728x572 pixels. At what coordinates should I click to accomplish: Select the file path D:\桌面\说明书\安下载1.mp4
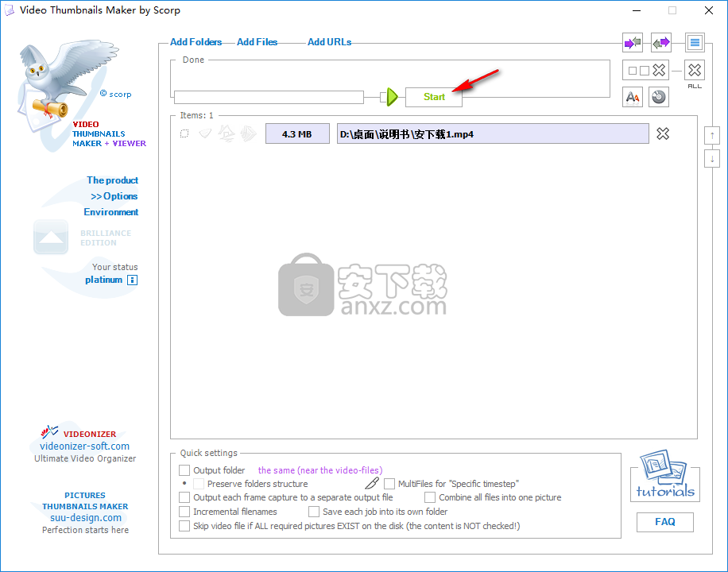(x=493, y=133)
